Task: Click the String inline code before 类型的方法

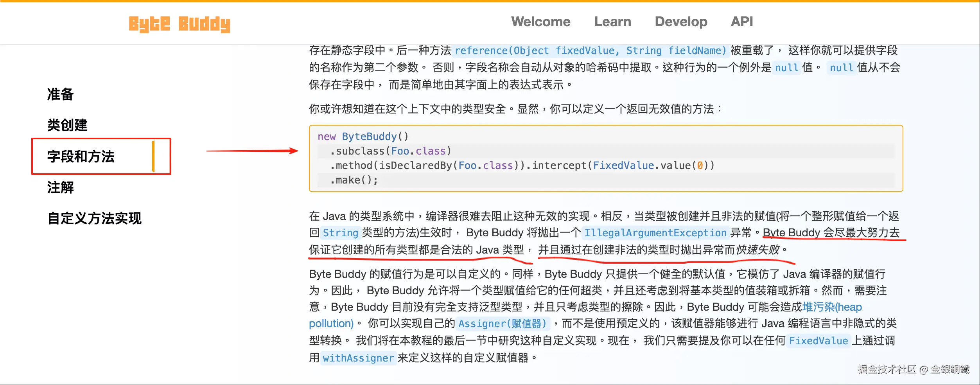Action: click(340, 233)
